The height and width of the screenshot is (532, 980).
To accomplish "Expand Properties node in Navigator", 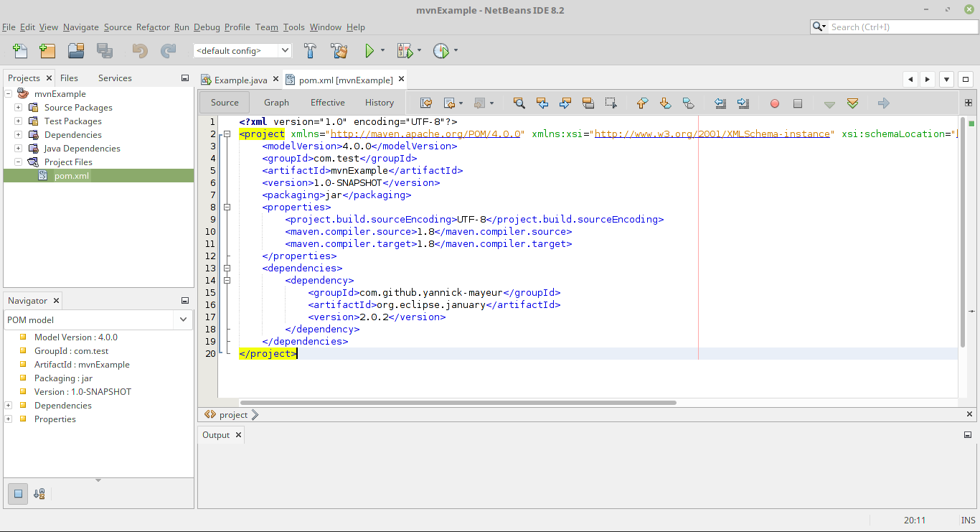I will click(x=9, y=419).
